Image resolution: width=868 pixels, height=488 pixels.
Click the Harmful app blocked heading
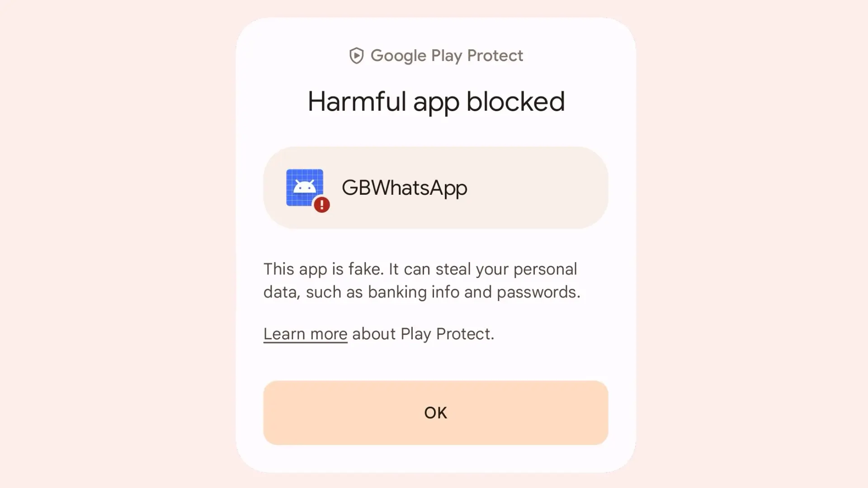pyautogui.click(x=436, y=102)
